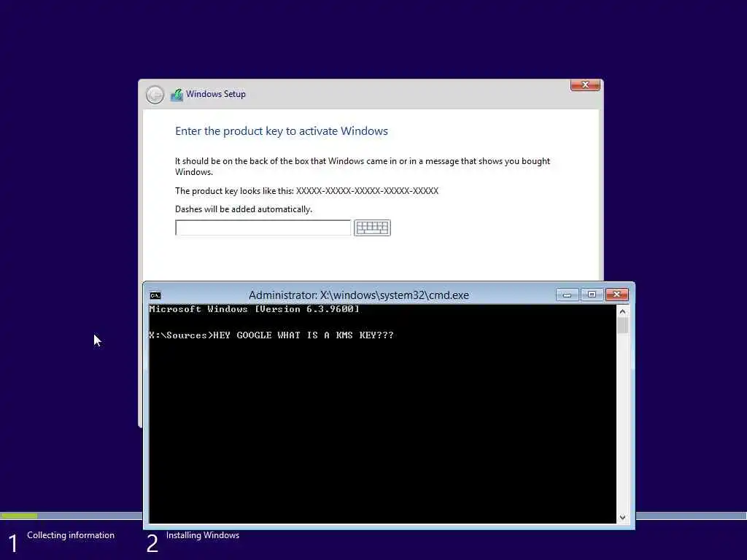
Task: Focus the product key input field
Action: pyautogui.click(x=263, y=227)
